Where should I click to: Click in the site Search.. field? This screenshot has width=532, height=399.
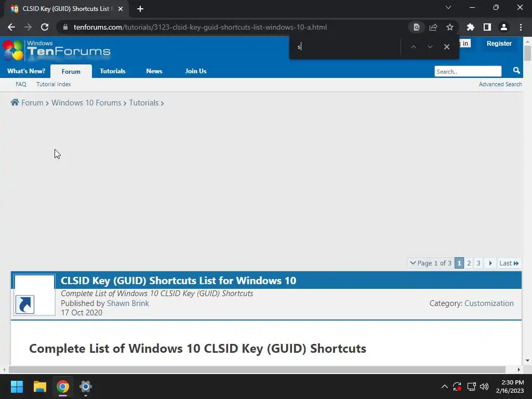[468, 71]
